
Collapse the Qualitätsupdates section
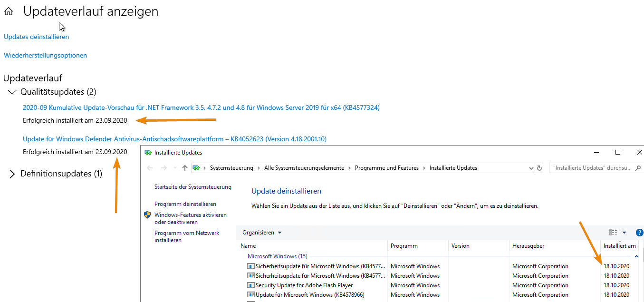tap(12, 92)
